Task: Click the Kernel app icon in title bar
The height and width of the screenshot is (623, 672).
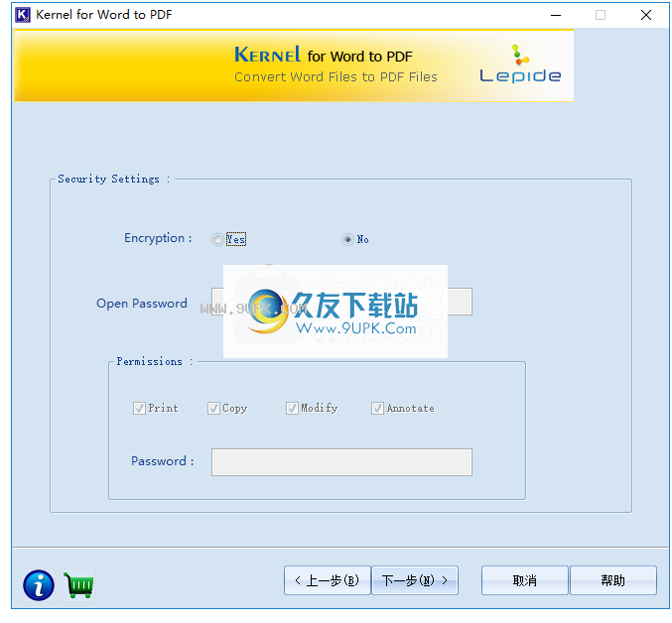Action: [22, 15]
